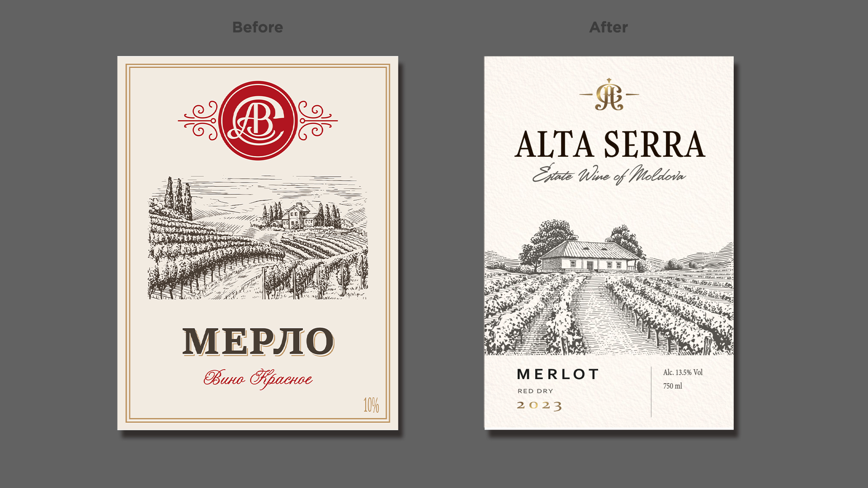Click the gold 10% text on Before label

click(x=371, y=405)
